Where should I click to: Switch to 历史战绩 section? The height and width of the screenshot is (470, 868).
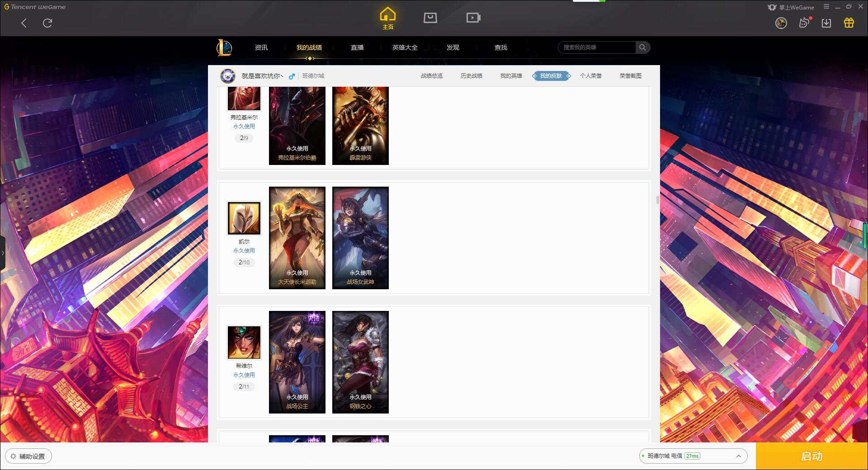472,76
